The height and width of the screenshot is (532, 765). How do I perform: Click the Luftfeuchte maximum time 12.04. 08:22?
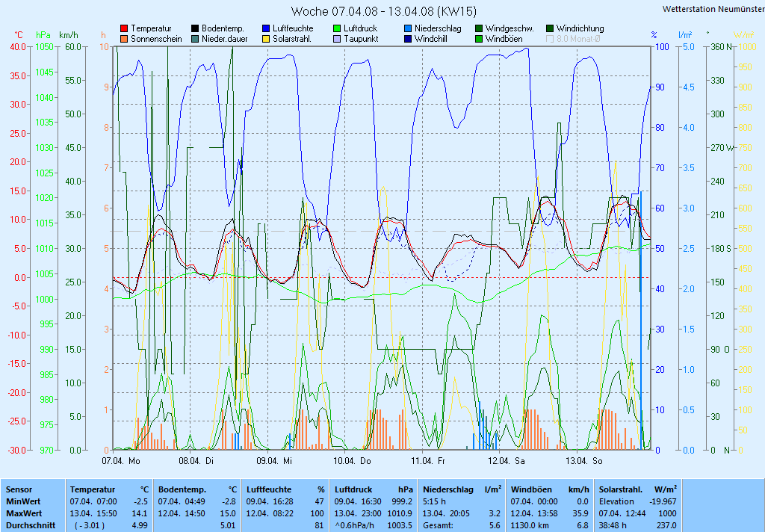(270, 513)
